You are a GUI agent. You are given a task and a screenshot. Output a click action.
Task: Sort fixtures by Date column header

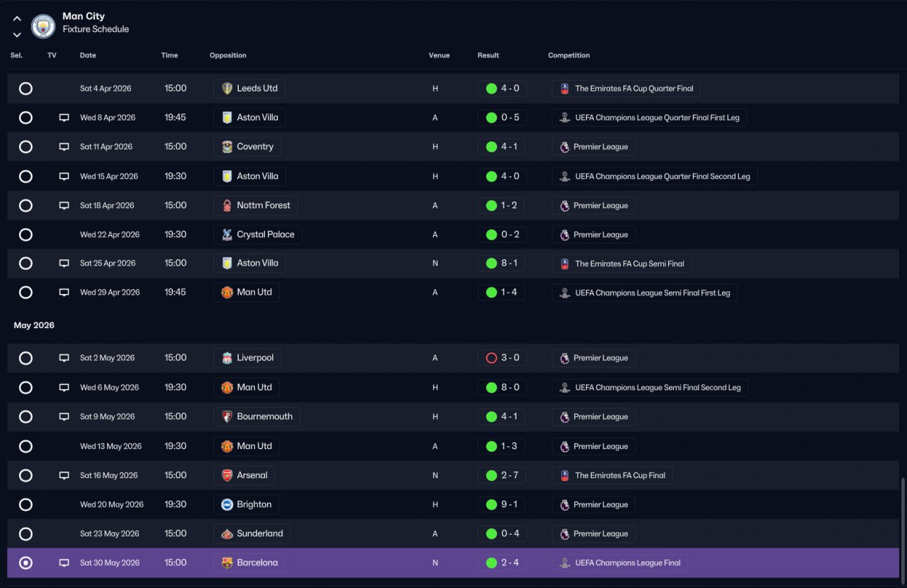click(x=88, y=55)
